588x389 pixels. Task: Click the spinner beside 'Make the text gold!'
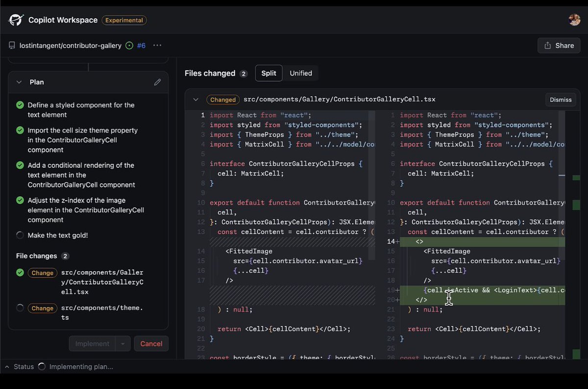point(20,235)
